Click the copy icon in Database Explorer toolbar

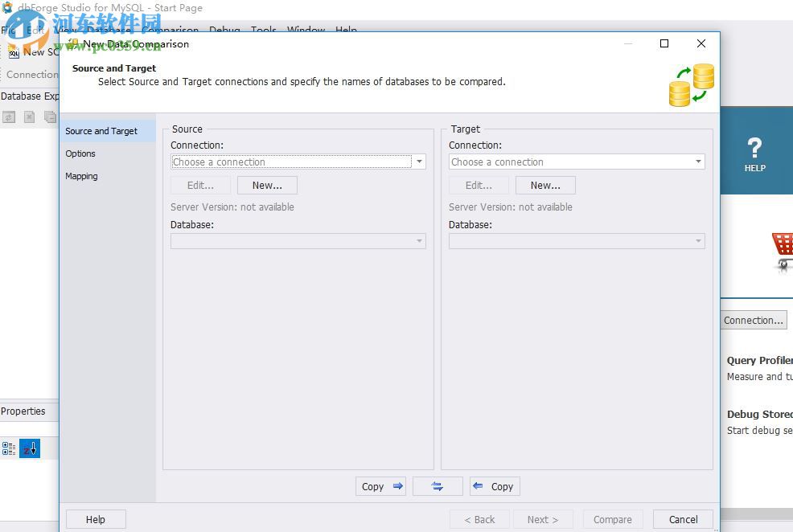pos(50,117)
